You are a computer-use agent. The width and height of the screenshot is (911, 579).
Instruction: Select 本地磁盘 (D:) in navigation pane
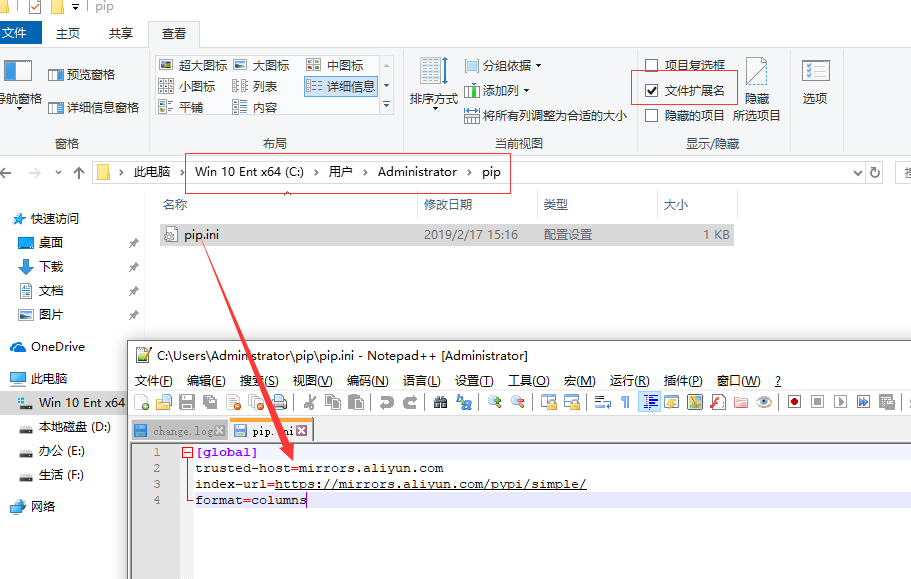74,427
